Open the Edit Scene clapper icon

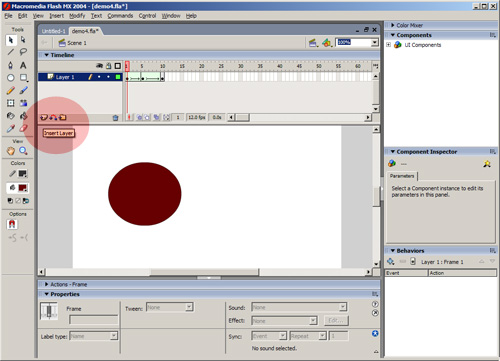click(313, 43)
